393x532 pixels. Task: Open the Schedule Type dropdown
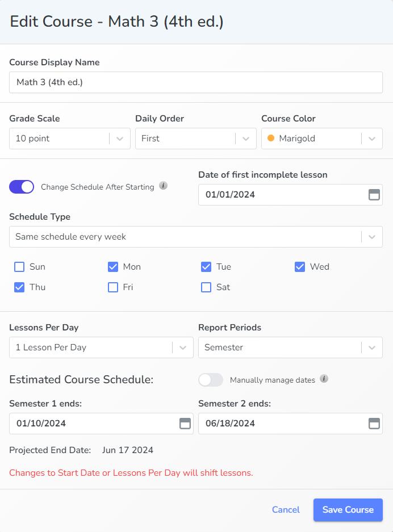tap(196, 237)
